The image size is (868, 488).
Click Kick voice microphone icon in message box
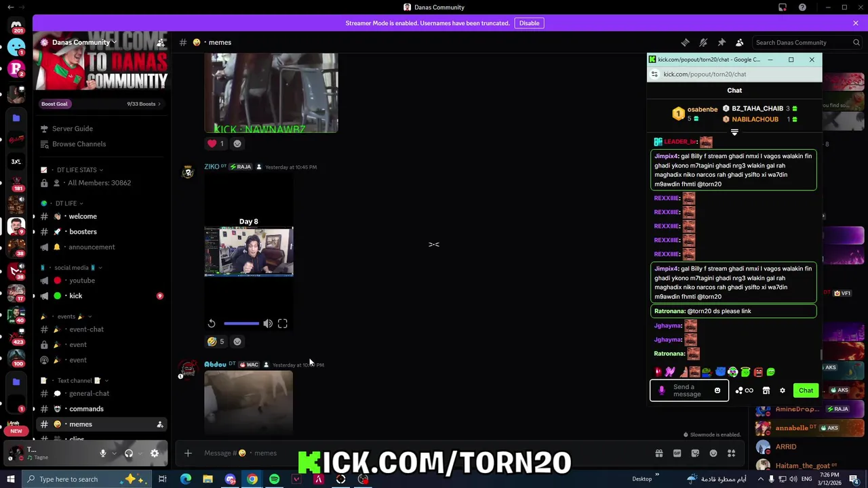pos(662,390)
